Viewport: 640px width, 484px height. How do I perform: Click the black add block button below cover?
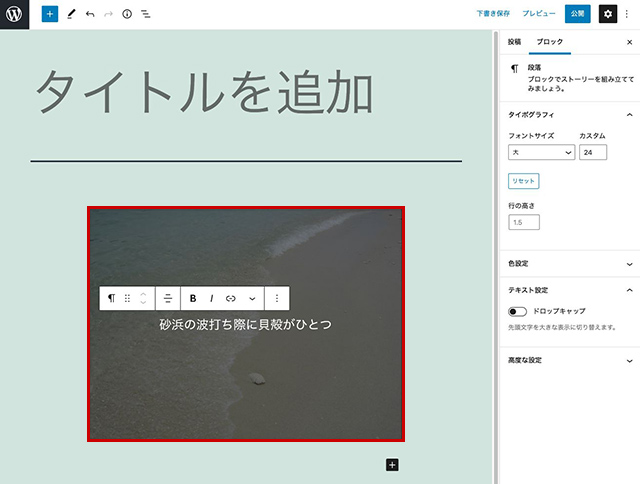pyautogui.click(x=392, y=465)
